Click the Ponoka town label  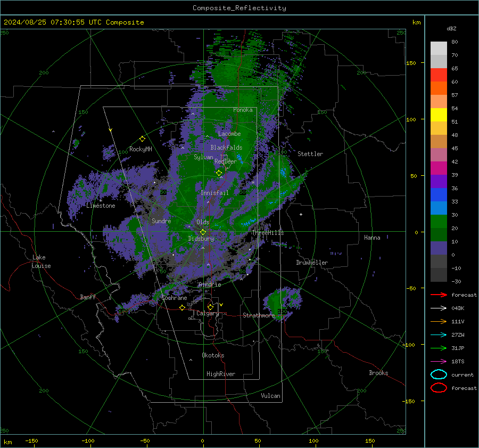243,110
